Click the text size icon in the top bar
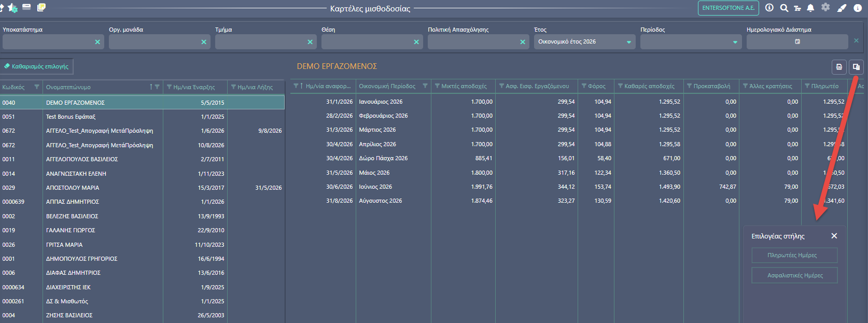 coord(797,8)
